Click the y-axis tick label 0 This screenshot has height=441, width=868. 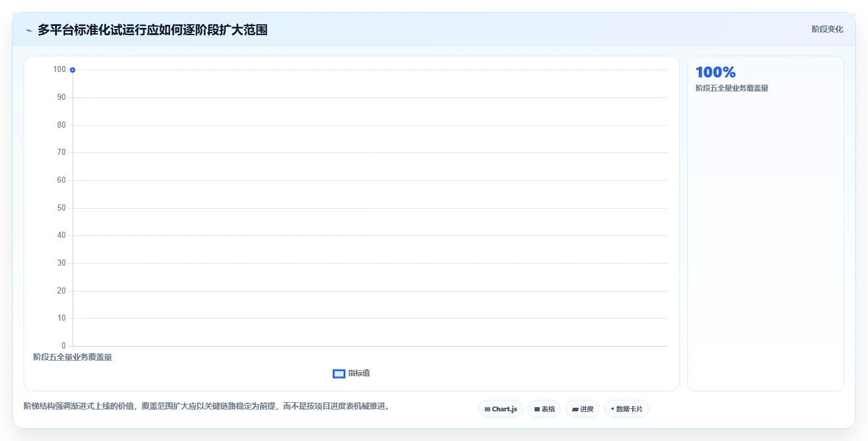[x=64, y=346]
